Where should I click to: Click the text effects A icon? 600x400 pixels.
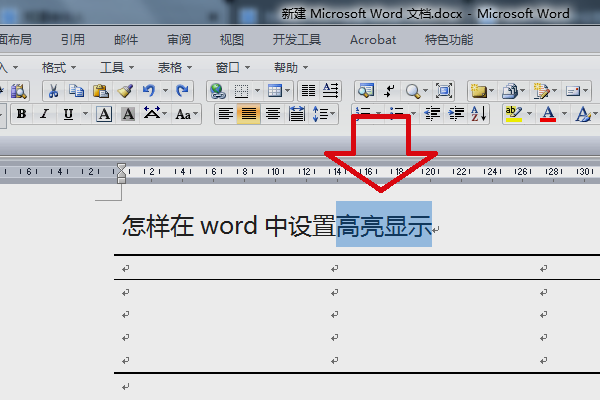click(x=583, y=114)
